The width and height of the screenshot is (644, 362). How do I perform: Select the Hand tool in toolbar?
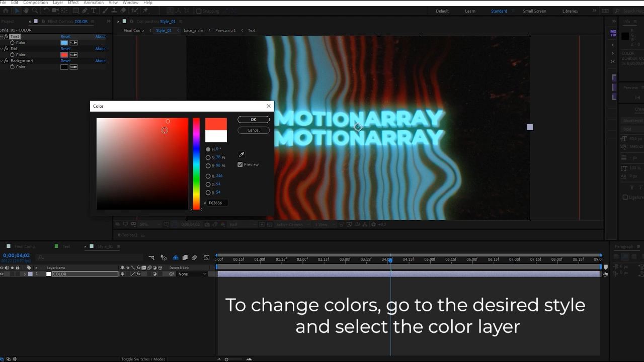[26, 11]
